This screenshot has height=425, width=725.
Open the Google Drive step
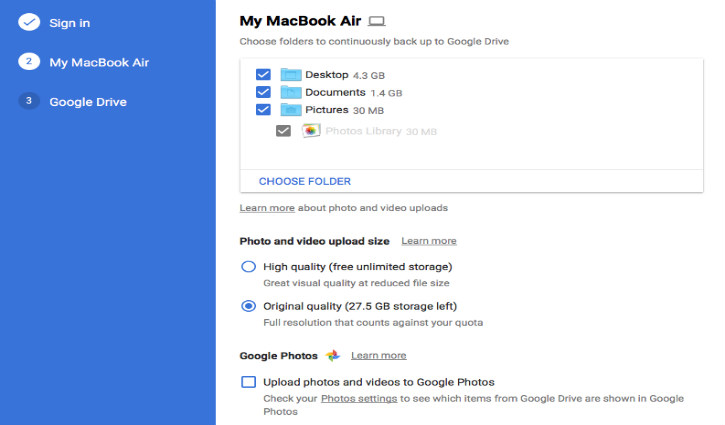[88, 102]
